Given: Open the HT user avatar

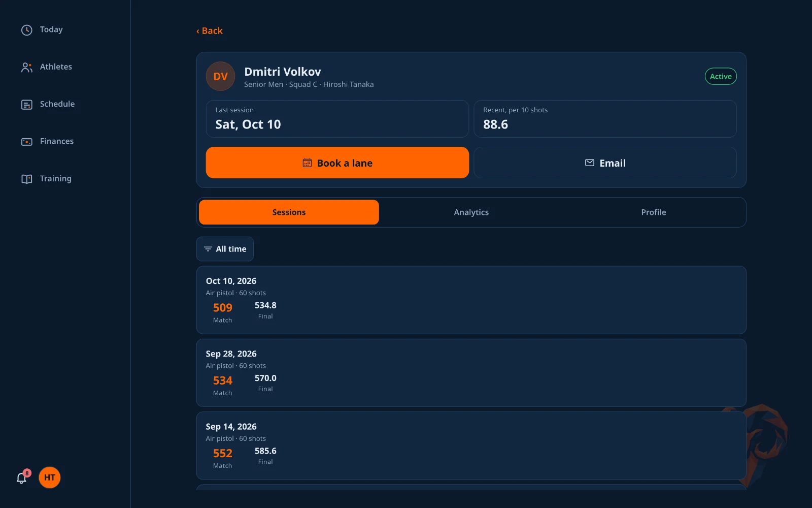Looking at the screenshot, I should tap(50, 478).
